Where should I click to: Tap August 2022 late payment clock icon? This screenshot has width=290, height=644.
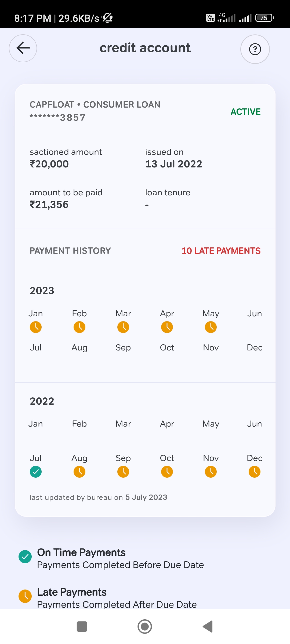(x=79, y=472)
